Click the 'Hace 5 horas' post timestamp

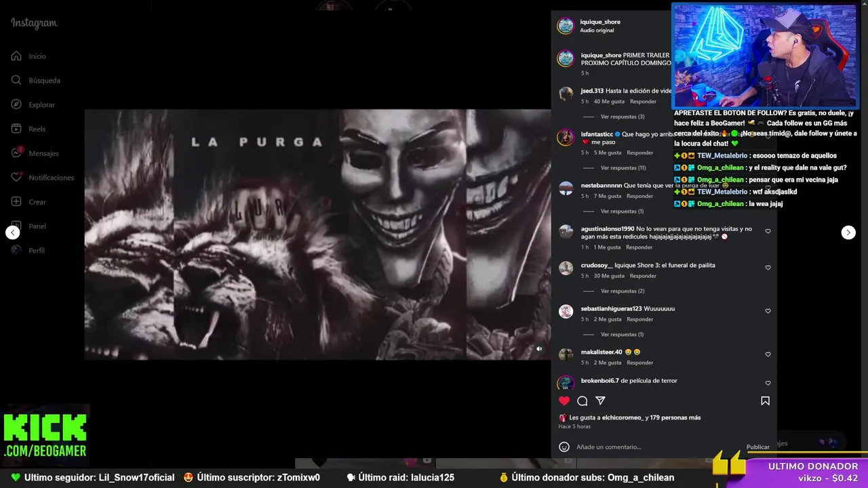[x=574, y=426]
